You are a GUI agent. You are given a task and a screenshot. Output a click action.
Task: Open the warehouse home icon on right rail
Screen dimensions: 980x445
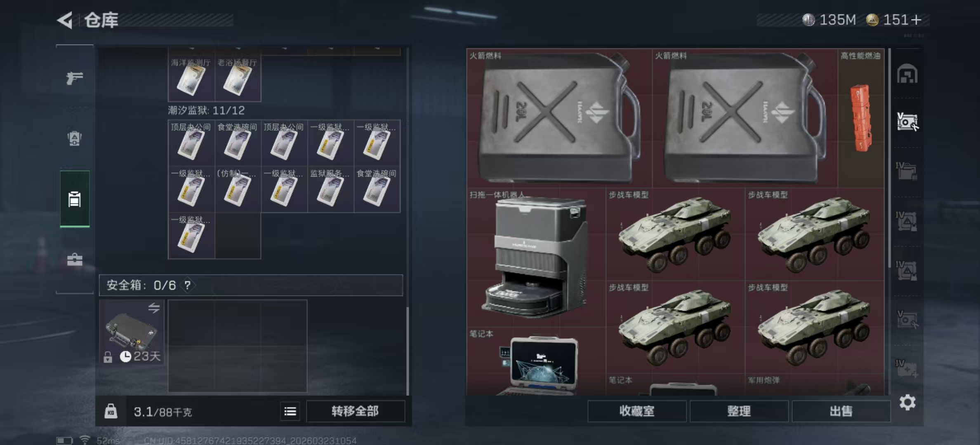click(907, 74)
